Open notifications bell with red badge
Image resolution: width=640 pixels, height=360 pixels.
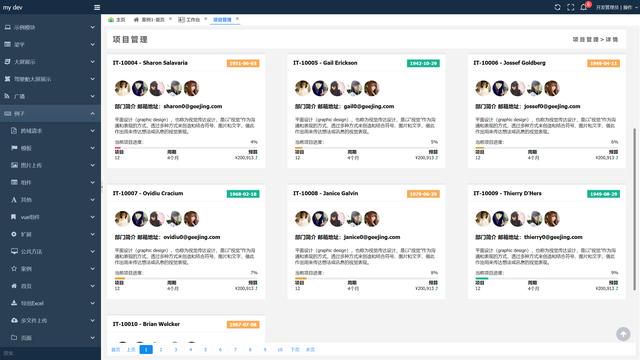[x=584, y=7]
